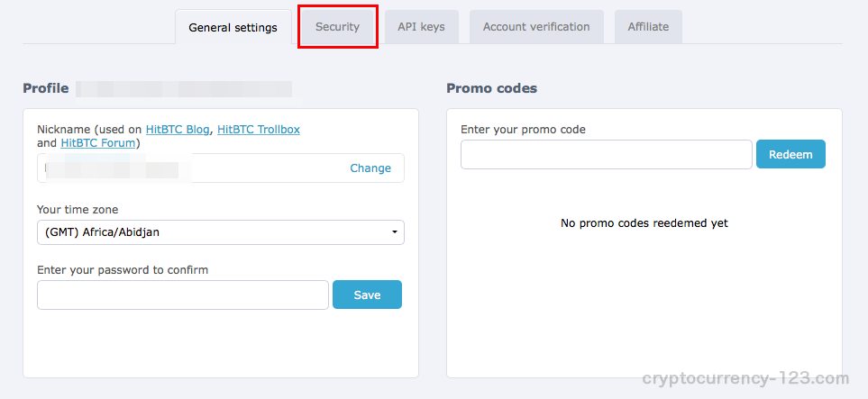868x399 pixels.
Task: Click Change next to the nickname
Action: pyautogui.click(x=370, y=168)
